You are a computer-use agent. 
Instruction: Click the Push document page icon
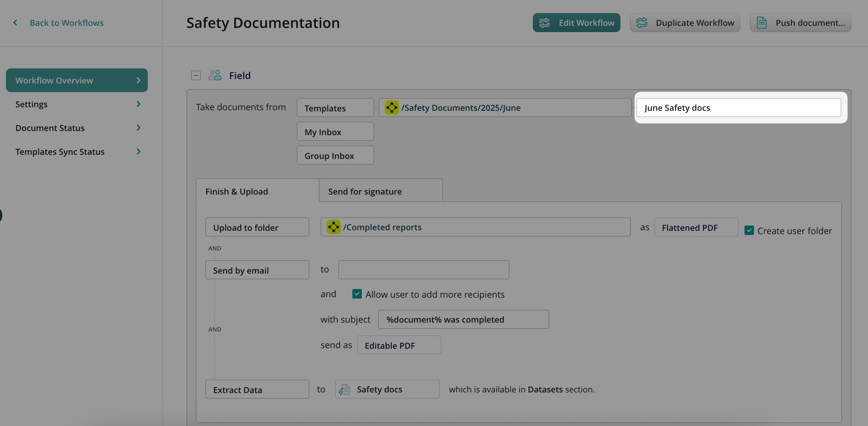tap(761, 23)
